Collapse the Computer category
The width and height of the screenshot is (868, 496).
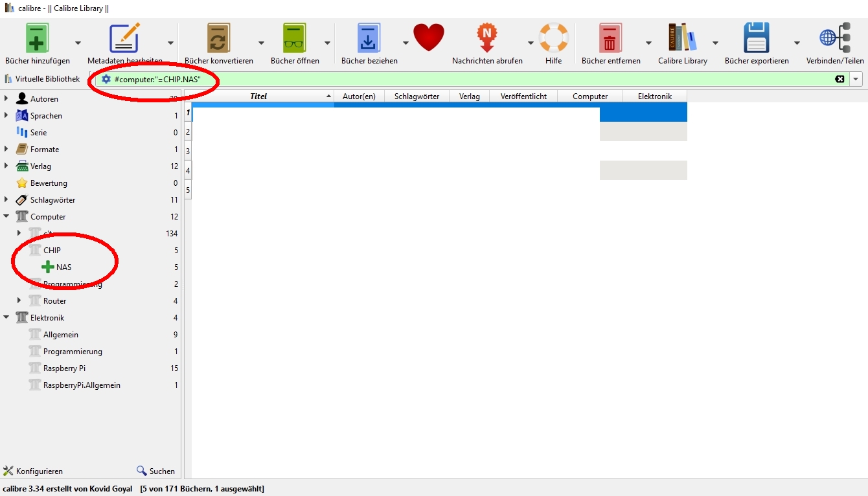coord(6,216)
